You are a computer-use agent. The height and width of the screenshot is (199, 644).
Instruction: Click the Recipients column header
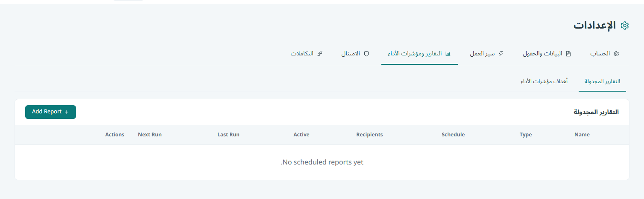point(369,135)
